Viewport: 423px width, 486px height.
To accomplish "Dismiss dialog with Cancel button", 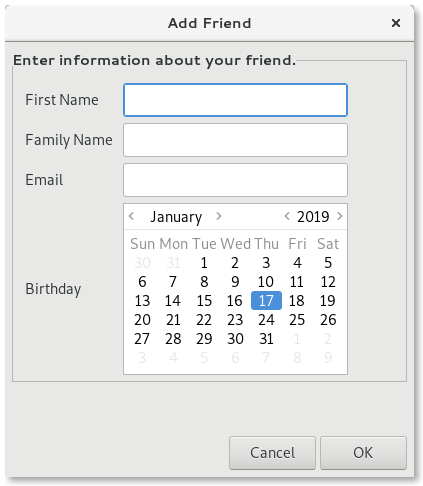I will click(x=272, y=453).
